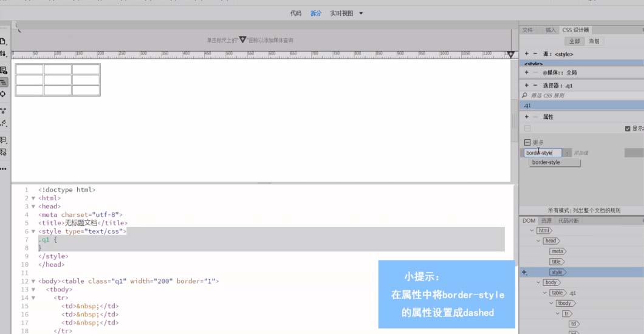
Task: Click the Live View options icon
Action: (x=3, y=70)
